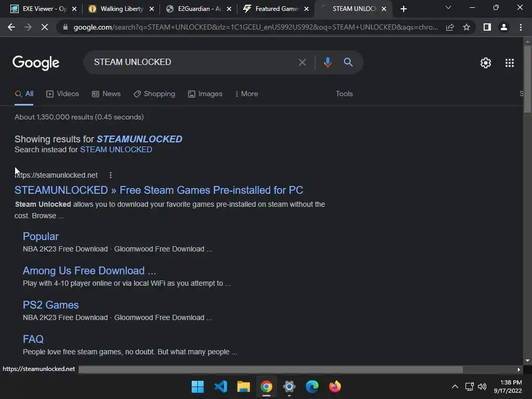Open the Google apps grid

tap(509, 63)
